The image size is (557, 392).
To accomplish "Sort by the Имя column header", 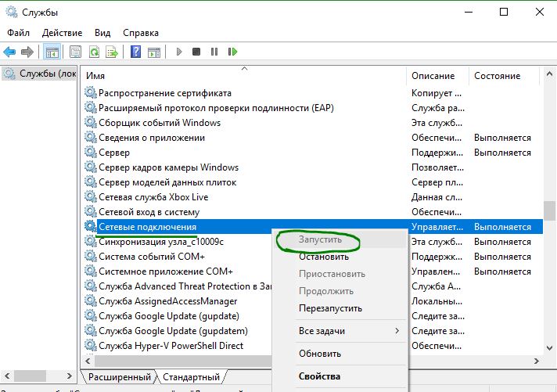I will pos(244,76).
